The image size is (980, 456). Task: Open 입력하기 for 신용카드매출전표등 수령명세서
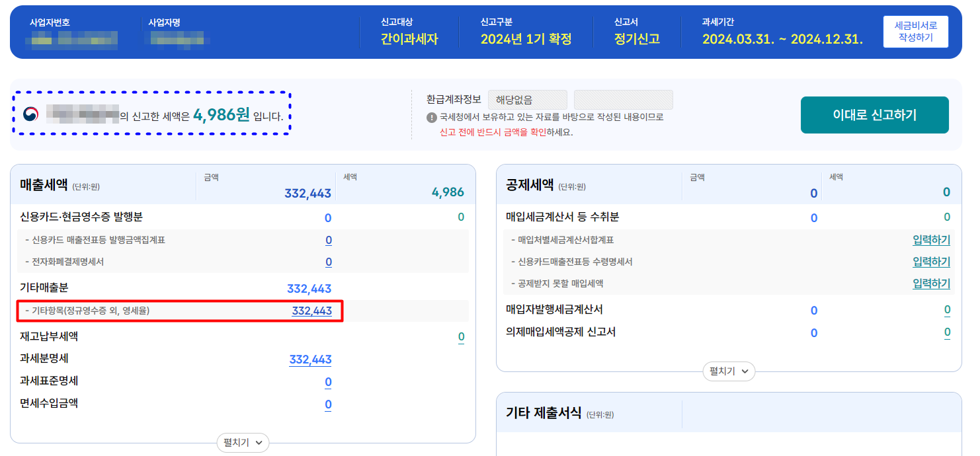tap(930, 261)
